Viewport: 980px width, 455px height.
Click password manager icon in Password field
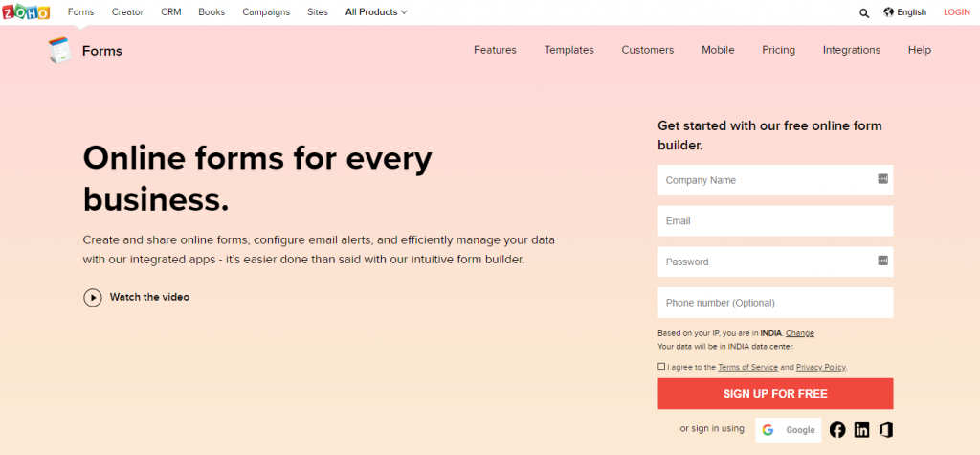tap(882, 261)
